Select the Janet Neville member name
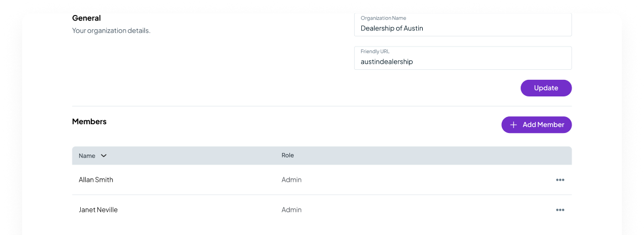 98,210
